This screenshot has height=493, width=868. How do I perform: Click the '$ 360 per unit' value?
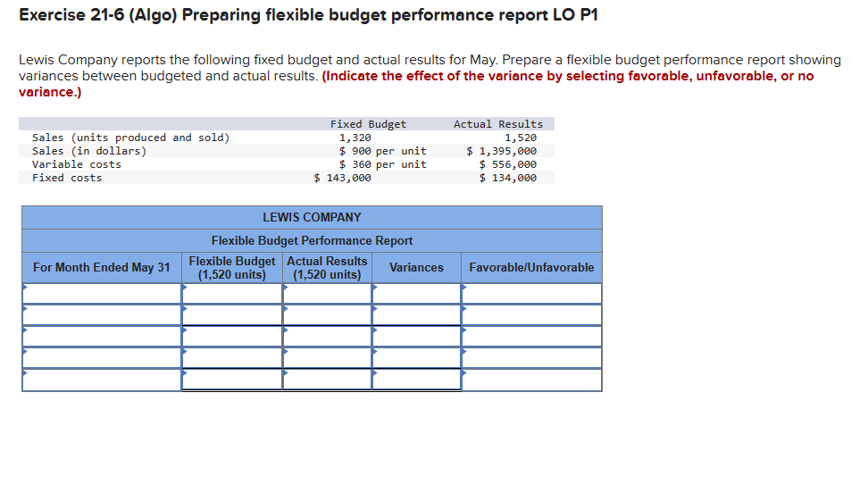coord(382,164)
